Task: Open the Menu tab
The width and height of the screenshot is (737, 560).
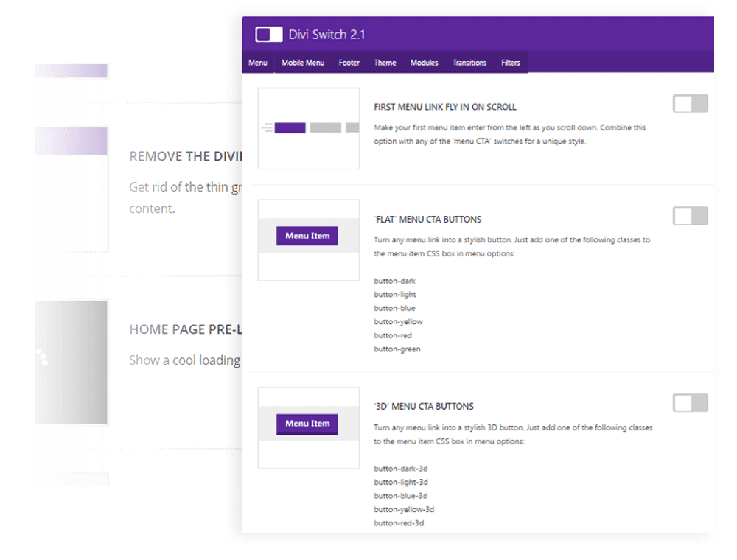Action: (258, 63)
